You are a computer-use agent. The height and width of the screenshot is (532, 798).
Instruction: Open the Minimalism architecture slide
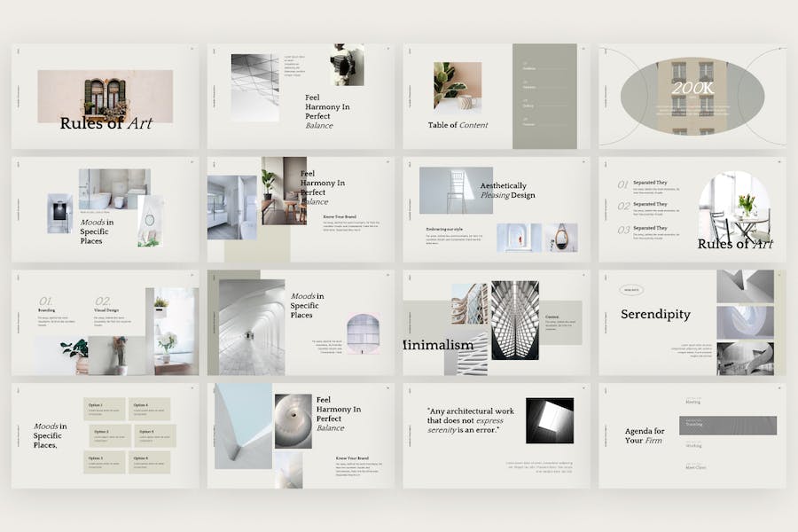click(x=497, y=323)
